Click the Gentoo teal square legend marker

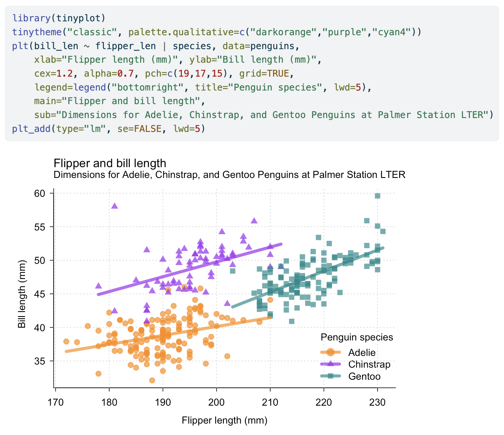pos(330,376)
